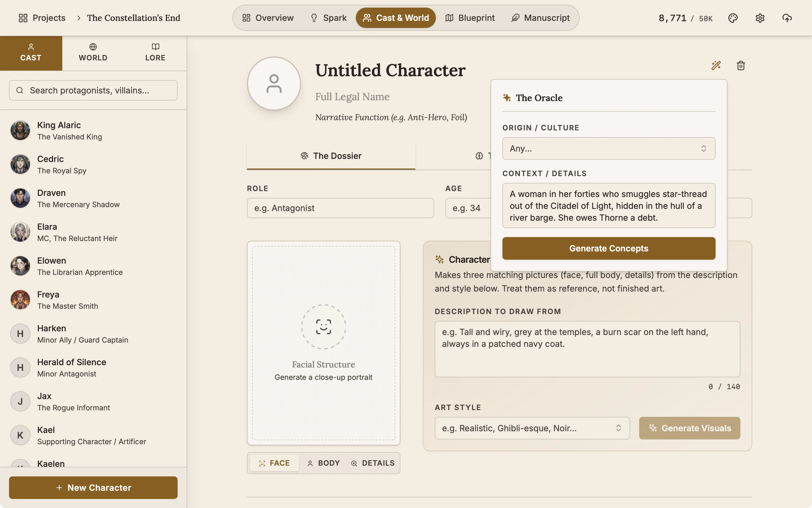The width and height of the screenshot is (812, 508).
Task: Click the empty character avatar placeholder
Action: click(x=274, y=83)
